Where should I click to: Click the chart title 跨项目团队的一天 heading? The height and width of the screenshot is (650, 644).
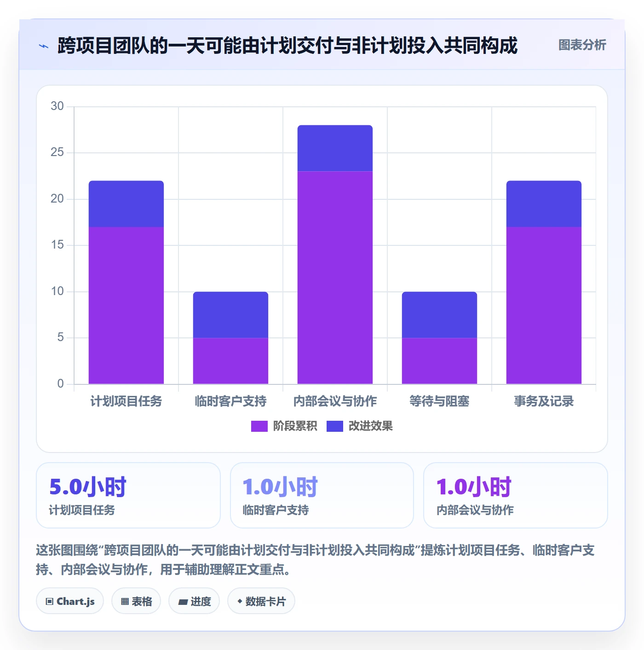(287, 46)
